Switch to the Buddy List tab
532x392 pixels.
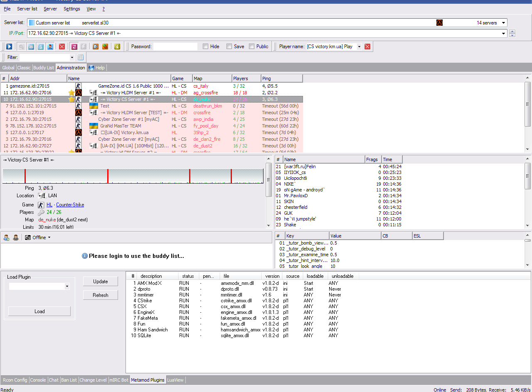(44, 68)
